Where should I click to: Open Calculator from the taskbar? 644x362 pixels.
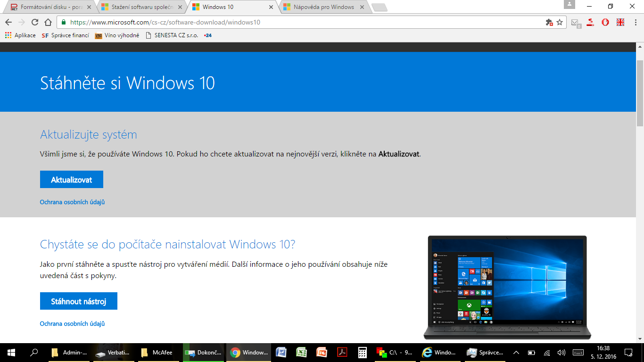363,352
